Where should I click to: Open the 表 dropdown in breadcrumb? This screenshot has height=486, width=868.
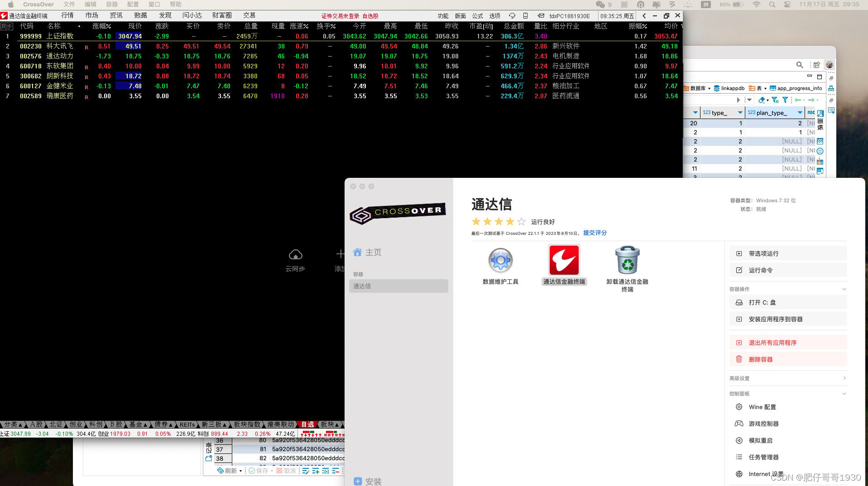click(x=765, y=88)
